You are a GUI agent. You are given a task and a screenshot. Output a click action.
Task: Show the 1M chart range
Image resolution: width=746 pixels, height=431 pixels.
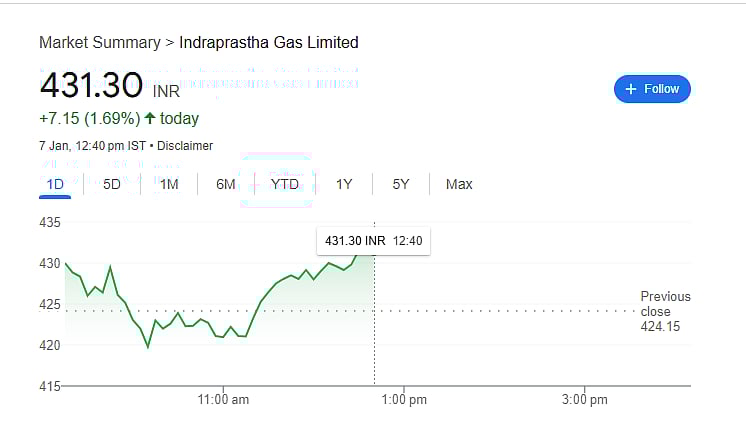(x=169, y=184)
